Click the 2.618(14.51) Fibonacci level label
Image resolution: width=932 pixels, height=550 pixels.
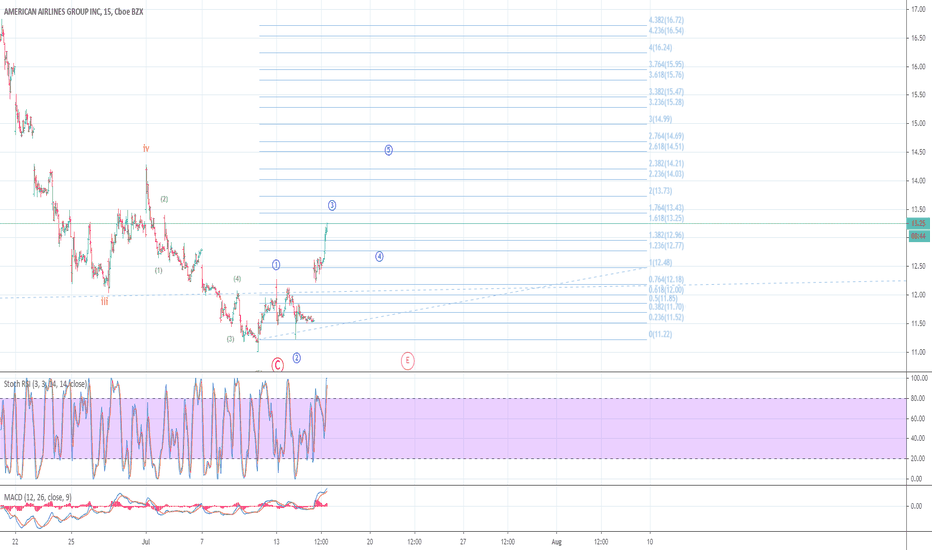(x=666, y=146)
